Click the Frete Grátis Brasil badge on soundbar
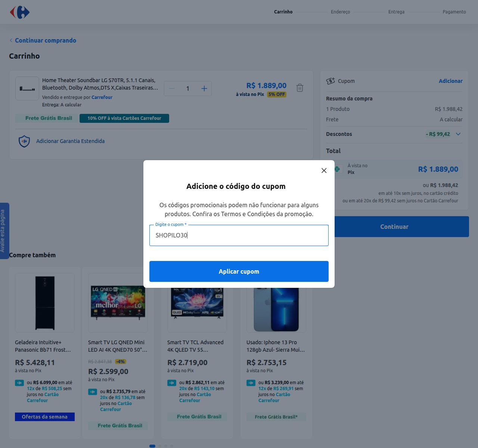Image resolution: width=478 pixels, height=448 pixels. (47, 118)
